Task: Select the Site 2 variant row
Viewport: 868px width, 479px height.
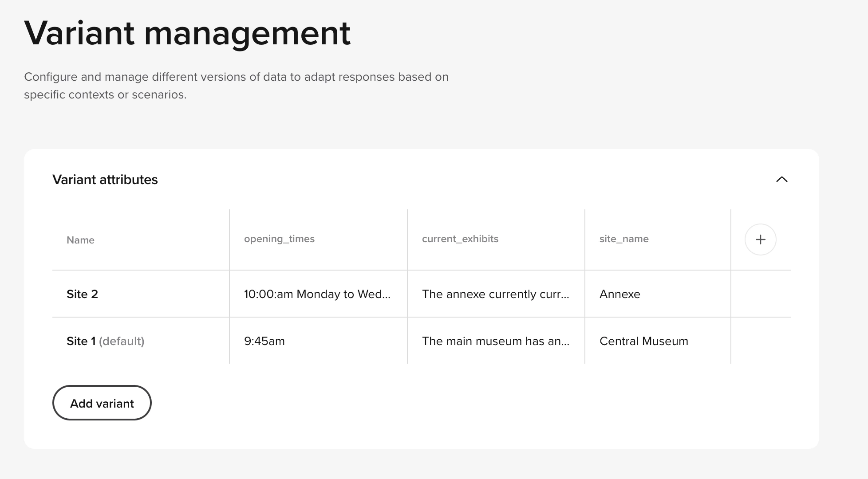Action: (x=82, y=294)
